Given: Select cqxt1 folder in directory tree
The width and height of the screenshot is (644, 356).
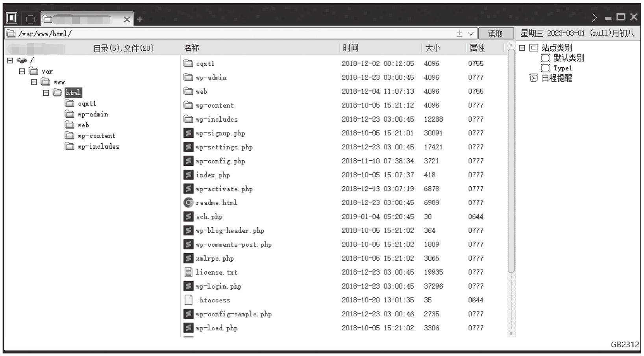Looking at the screenshot, I should [87, 104].
